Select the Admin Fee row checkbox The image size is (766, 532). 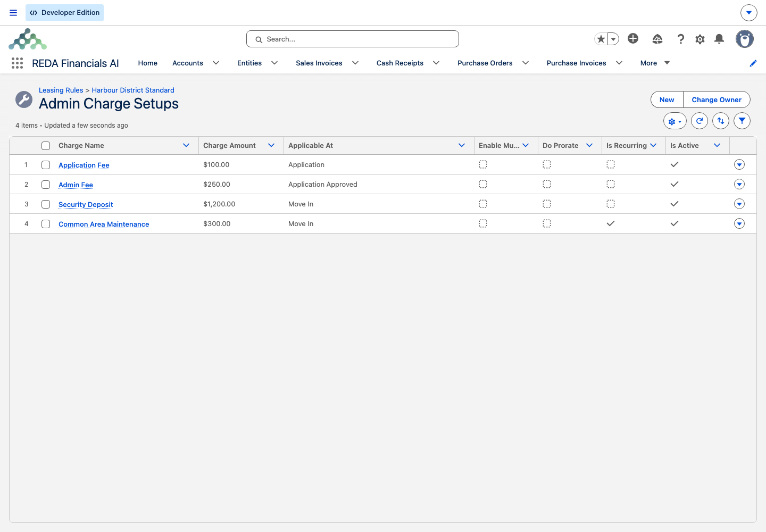(x=46, y=185)
